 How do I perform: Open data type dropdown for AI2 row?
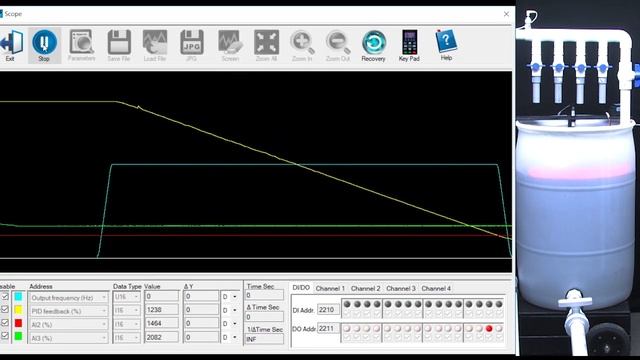click(127, 324)
